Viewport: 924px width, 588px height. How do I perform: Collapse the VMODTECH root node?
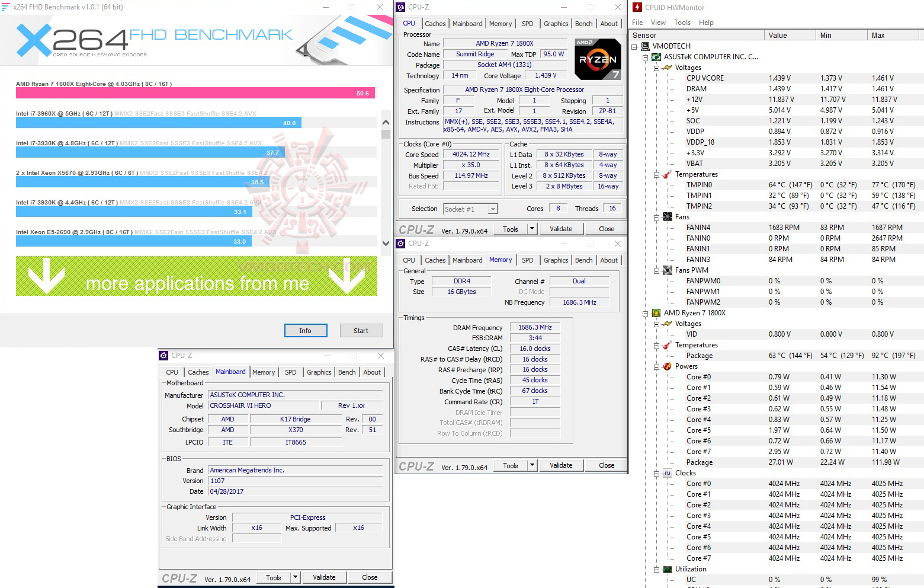[634, 46]
